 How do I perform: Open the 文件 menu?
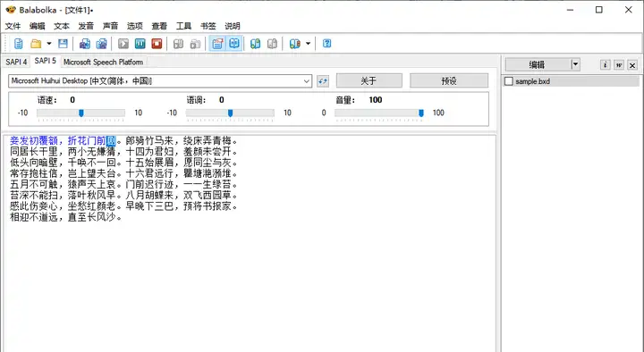tap(13, 26)
